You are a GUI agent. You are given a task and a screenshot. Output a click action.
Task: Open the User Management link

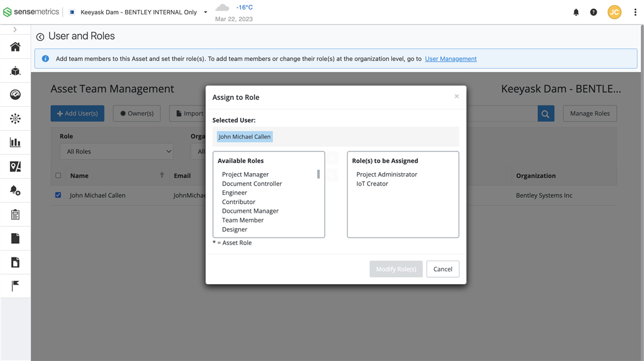pyautogui.click(x=450, y=58)
